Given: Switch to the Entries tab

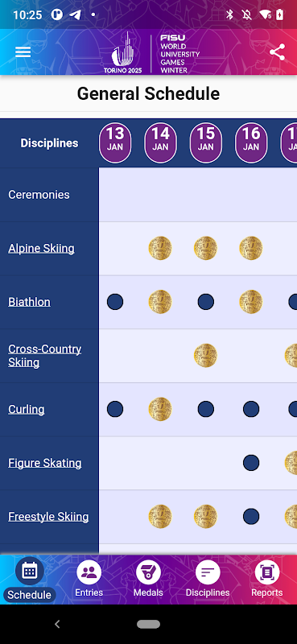Looking at the screenshot, I should [89, 579].
